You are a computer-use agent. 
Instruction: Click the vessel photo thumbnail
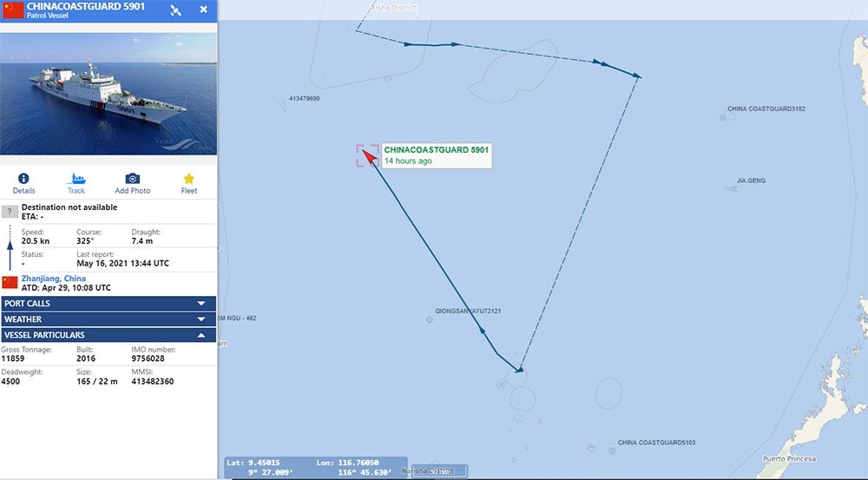108,94
